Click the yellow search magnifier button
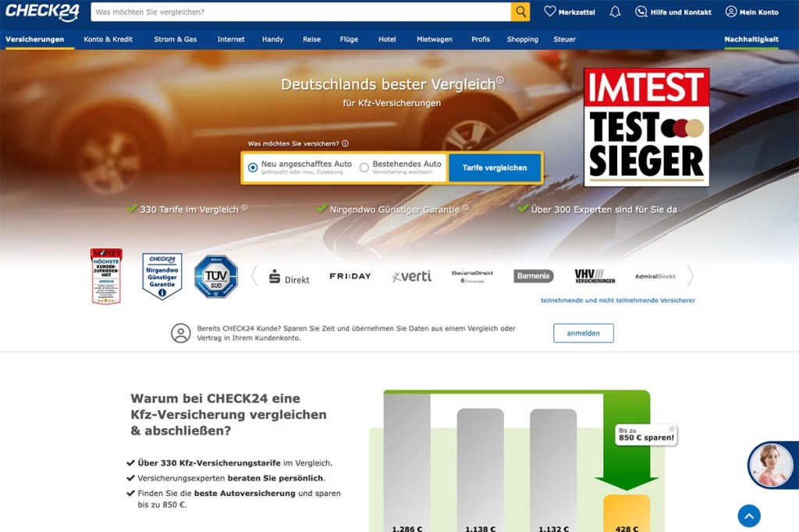Screen dimensions: 799x532 tap(520, 12)
